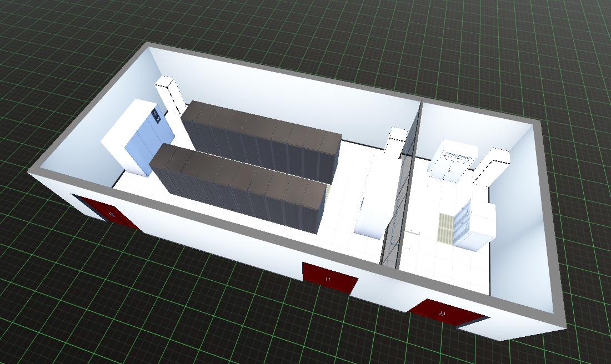Open the leftmost red door
The width and height of the screenshot is (611, 364).
106,211
